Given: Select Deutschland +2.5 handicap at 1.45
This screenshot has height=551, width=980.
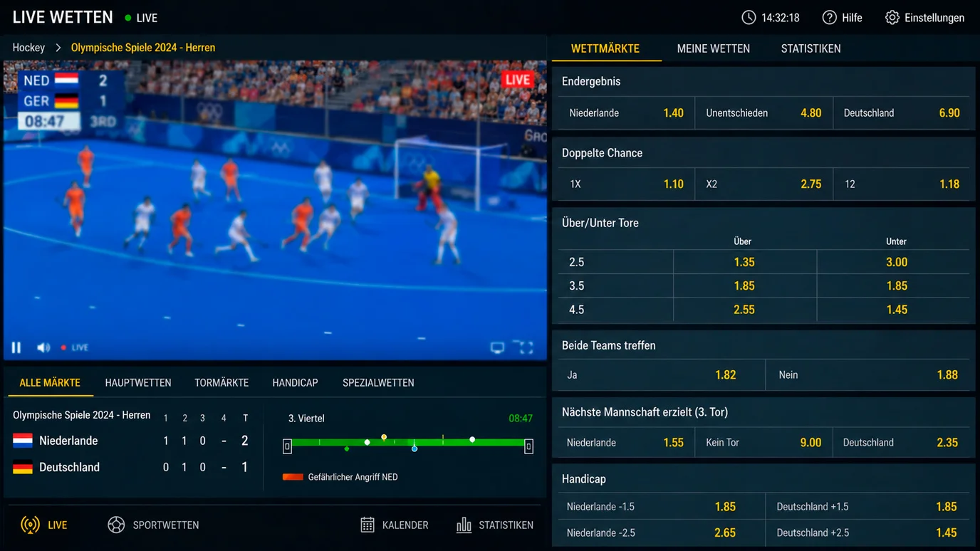Looking at the screenshot, I should pyautogui.click(x=868, y=532).
